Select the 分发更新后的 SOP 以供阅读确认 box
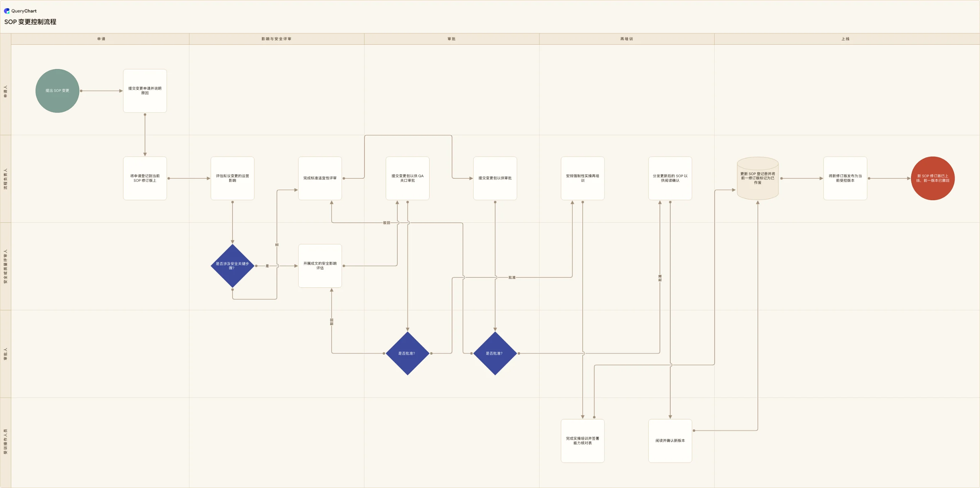980x488 pixels. [x=670, y=178]
